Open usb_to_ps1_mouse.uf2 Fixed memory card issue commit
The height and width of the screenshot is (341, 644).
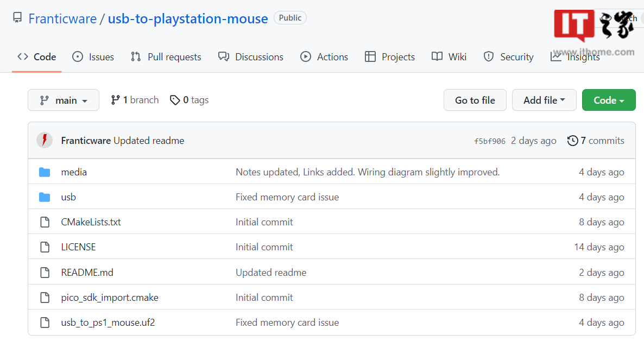point(287,323)
